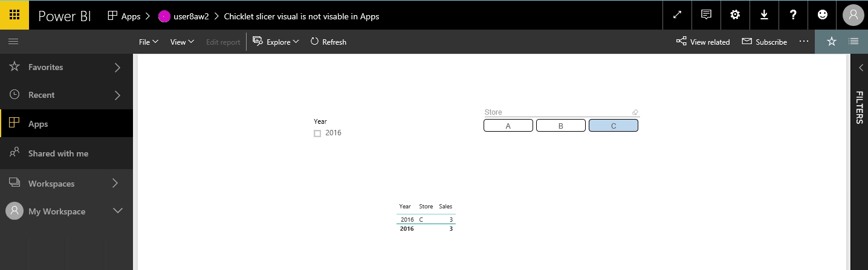The image size is (868, 270).
Task: Click the Store column header
Action: [x=426, y=207]
